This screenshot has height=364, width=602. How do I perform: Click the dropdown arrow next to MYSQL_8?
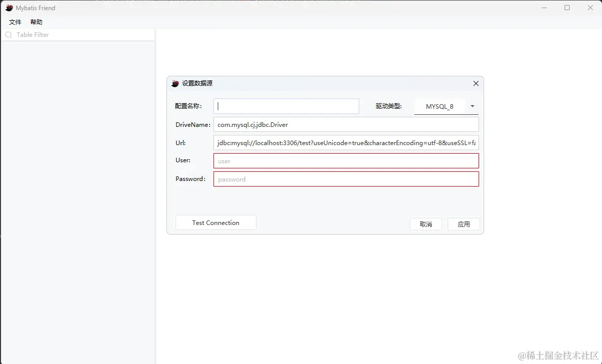(472, 106)
